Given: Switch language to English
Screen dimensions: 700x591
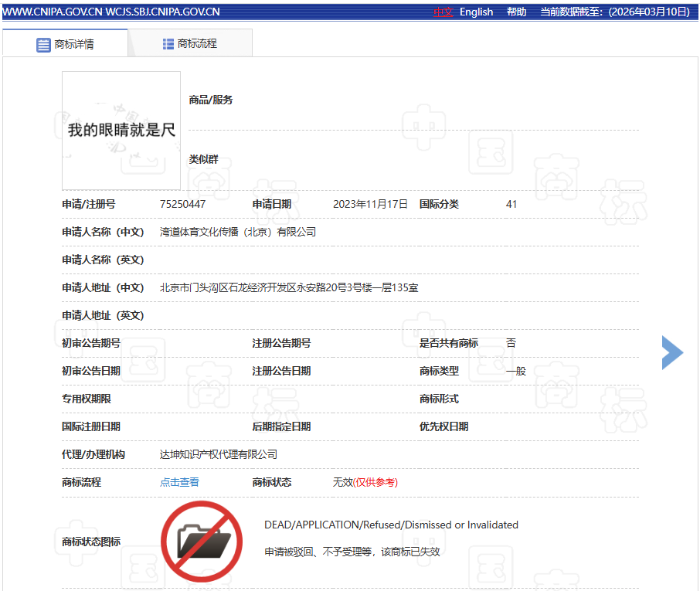Looking at the screenshot, I should click(476, 12).
